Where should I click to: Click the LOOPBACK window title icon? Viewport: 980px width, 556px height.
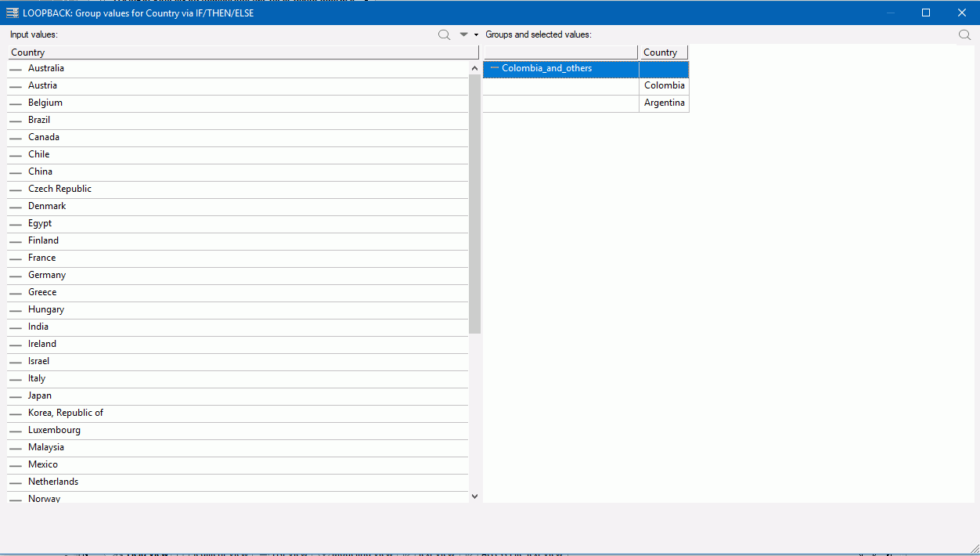tap(13, 13)
